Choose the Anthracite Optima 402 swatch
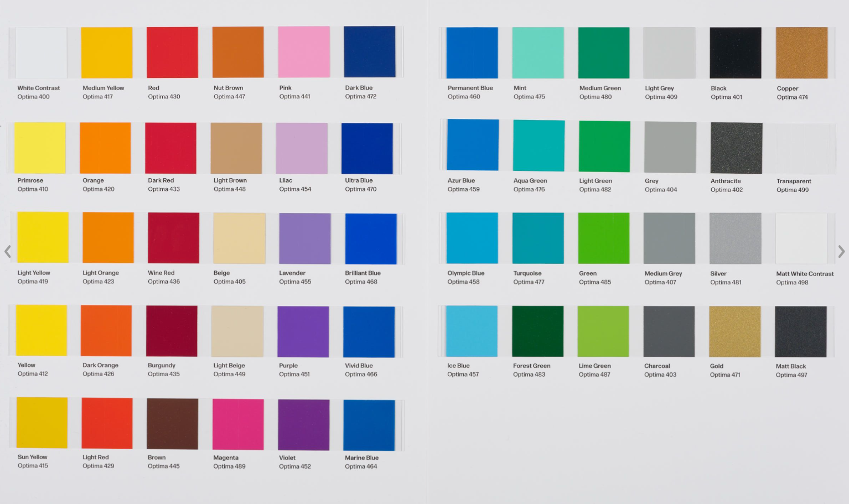The width and height of the screenshot is (849, 504). (x=736, y=148)
